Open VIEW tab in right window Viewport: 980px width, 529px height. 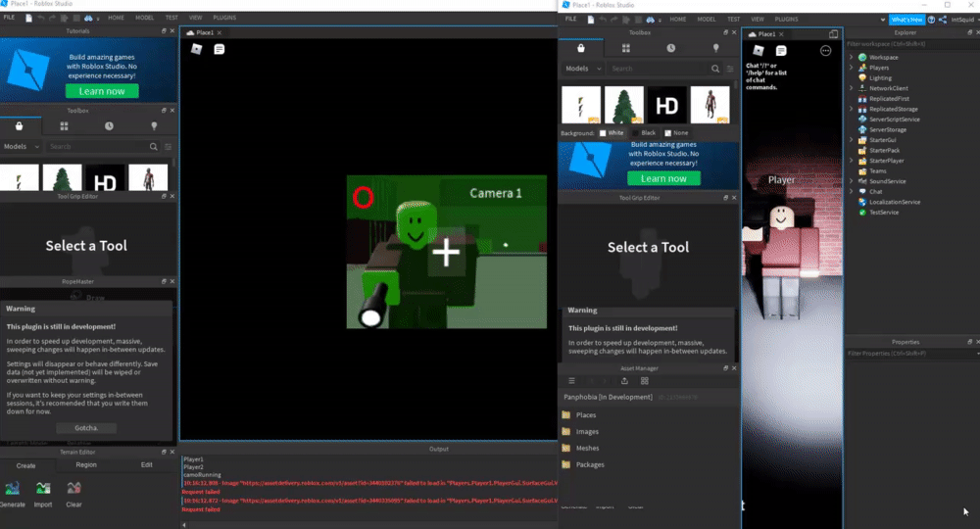tap(758, 20)
